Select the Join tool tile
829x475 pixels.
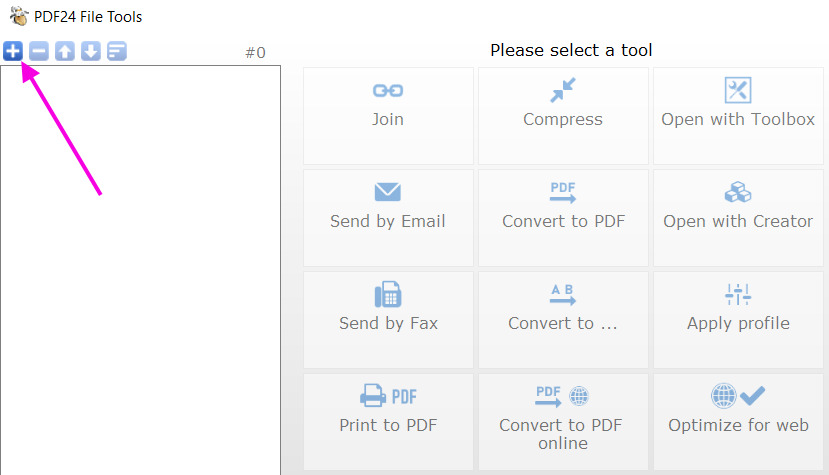click(388, 116)
